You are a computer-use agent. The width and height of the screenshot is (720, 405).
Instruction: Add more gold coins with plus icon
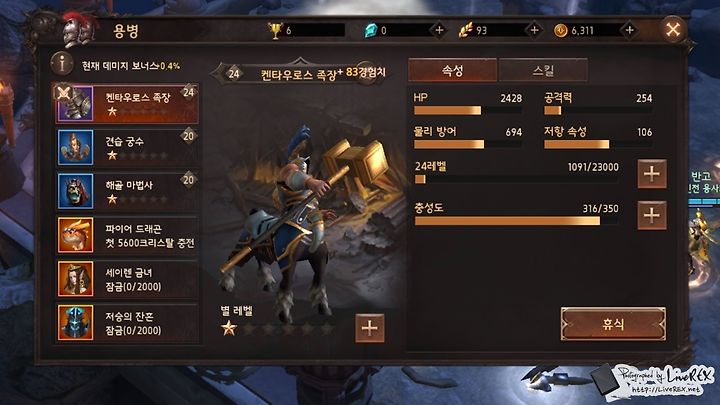pyautogui.click(x=629, y=30)
